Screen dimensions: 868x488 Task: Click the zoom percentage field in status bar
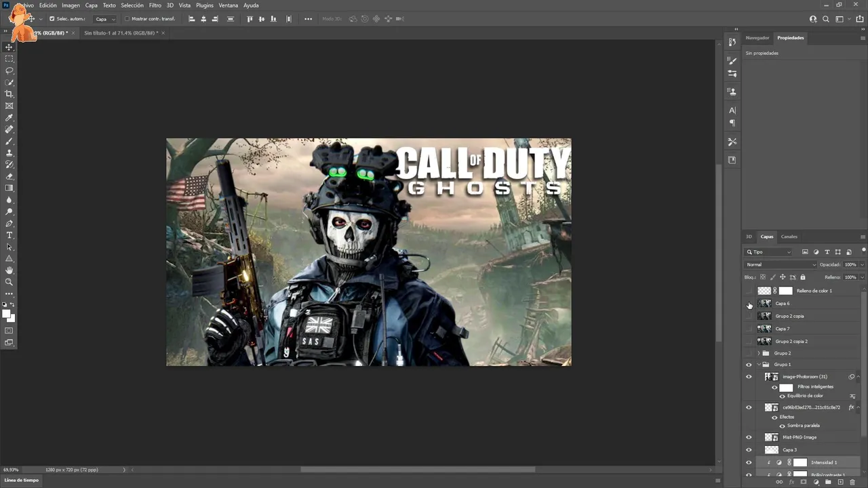coord(11,470)
